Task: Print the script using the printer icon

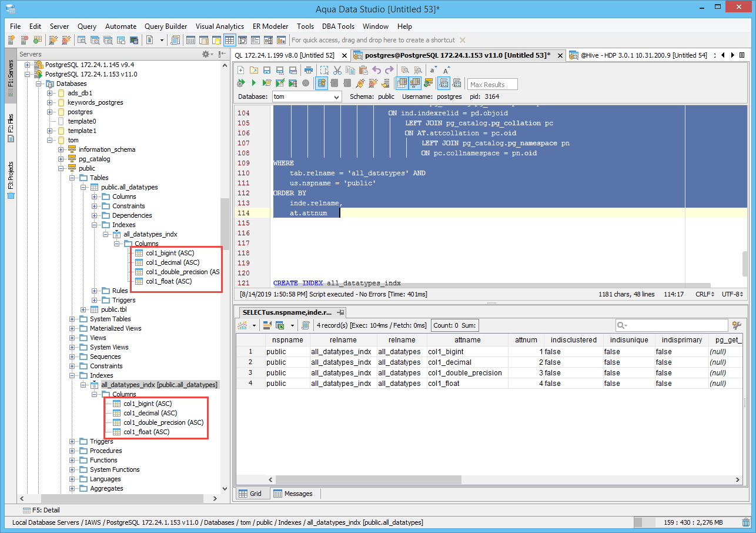Action: click(308, 70)
